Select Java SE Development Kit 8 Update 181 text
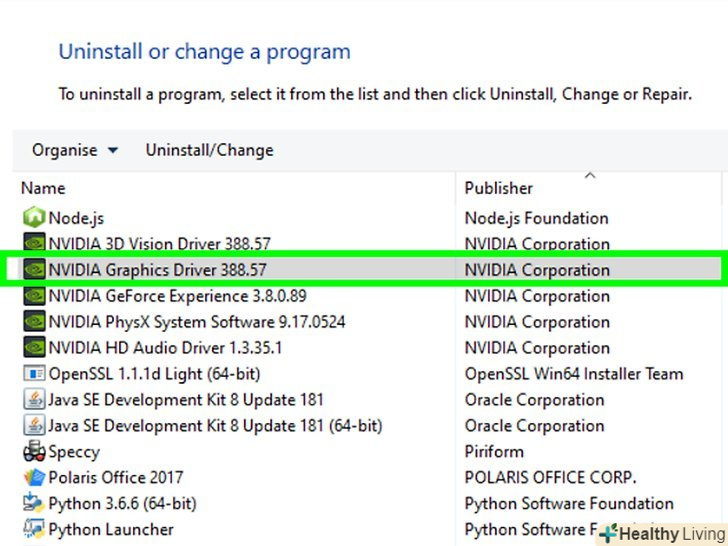This screenshot has width=728, height=546. 186,400
